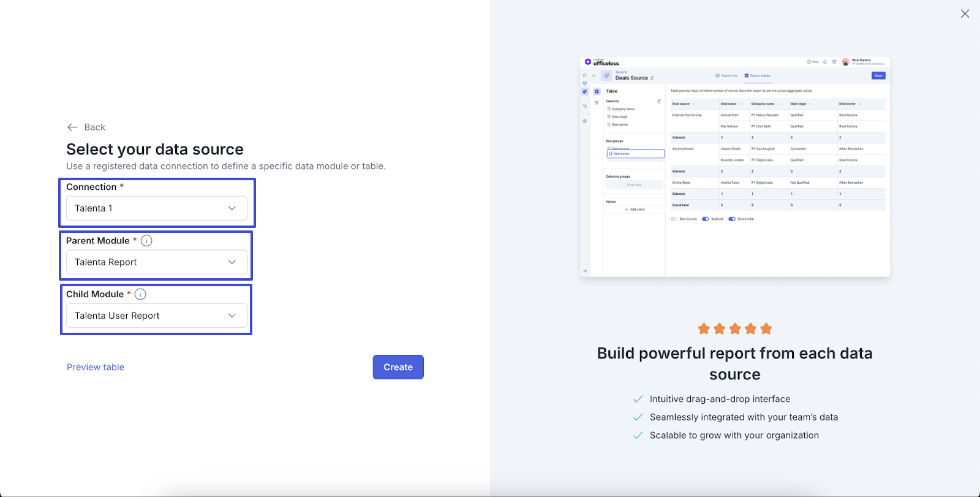Close the data source dialog

point(965,13)
